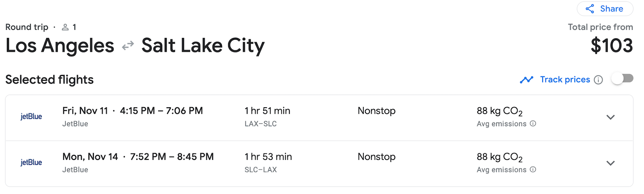Click the $103 total price
This screenshot has height=194, width=644.
[611, 45]
